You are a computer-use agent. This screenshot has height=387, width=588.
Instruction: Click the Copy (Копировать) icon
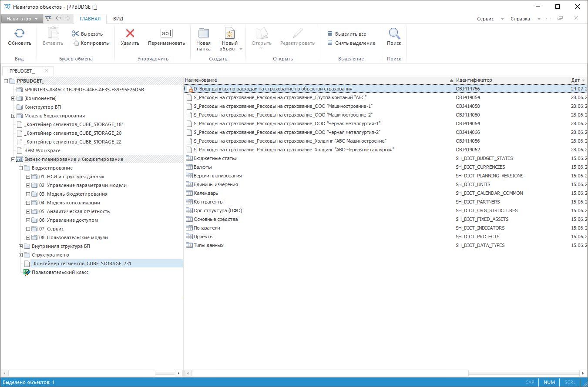pyautogui.click(x=76, y=43)
